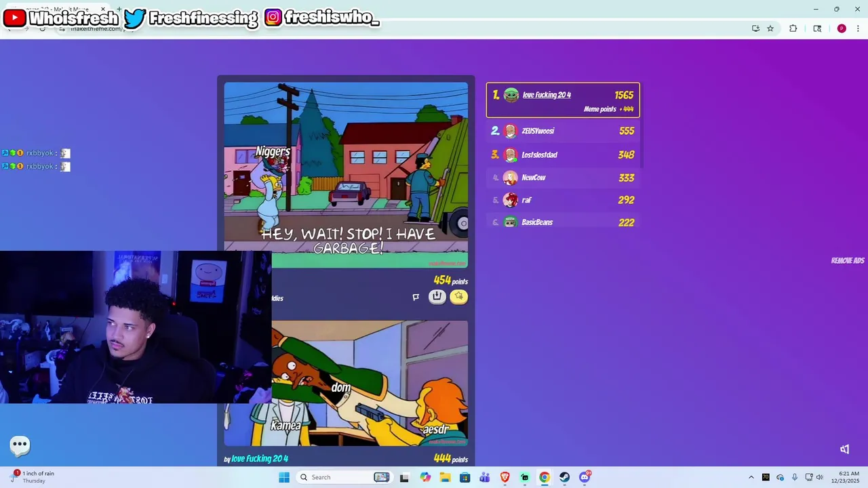Report the first meme with the flag icon
This screenshot has height=488, width=868.
(416, 297)
